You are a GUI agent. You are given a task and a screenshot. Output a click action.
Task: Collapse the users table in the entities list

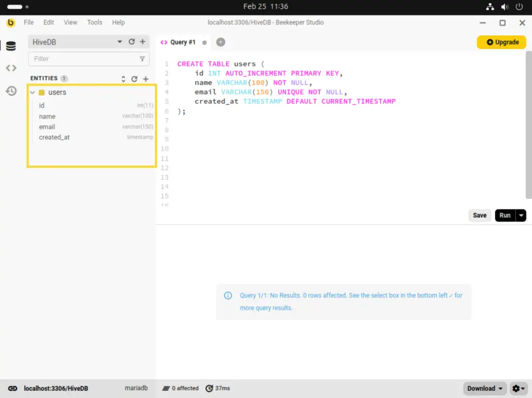pyautogui.click(x=32, y=92)
